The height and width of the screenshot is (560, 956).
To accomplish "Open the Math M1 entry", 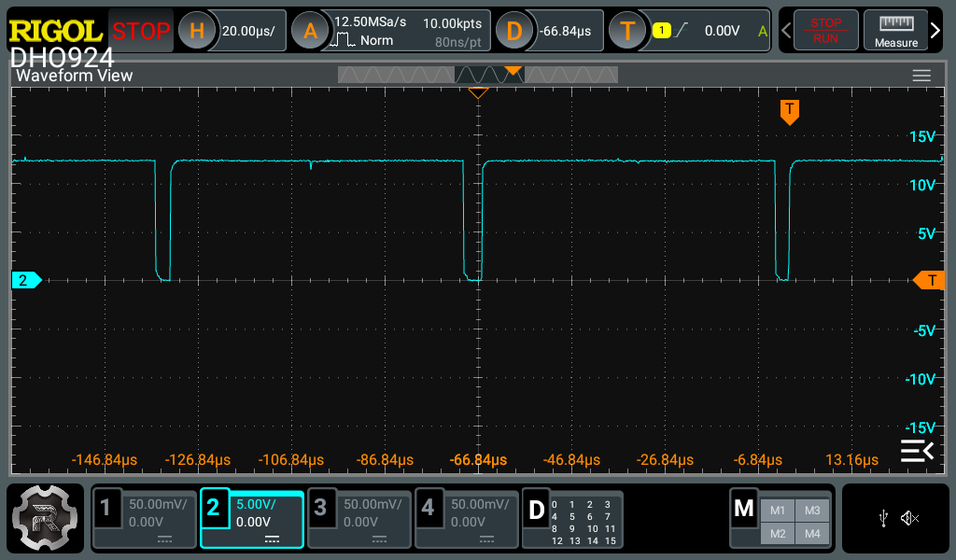I will 778,510.
